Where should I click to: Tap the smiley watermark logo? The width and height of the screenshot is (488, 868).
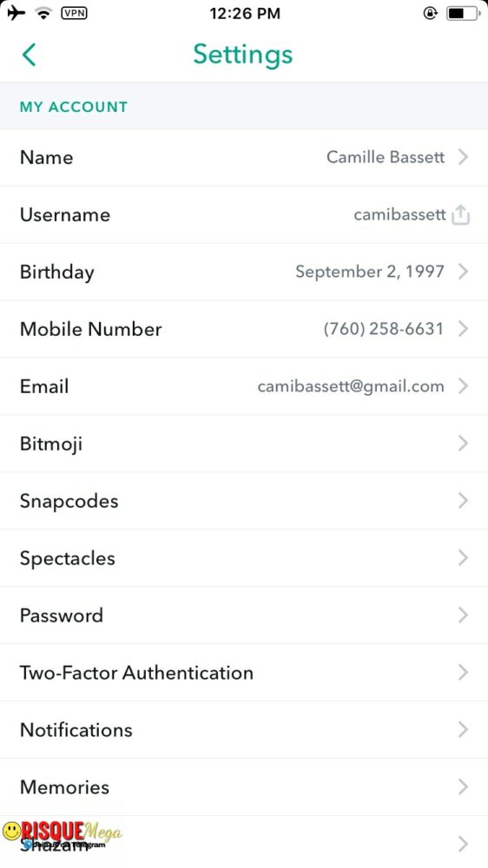(x=11, y=831)
